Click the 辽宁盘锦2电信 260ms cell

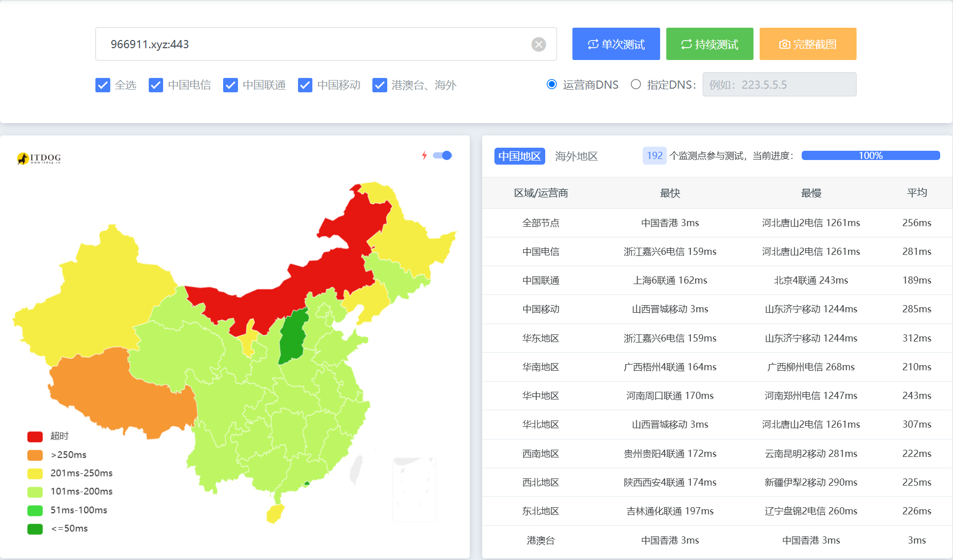811,511
